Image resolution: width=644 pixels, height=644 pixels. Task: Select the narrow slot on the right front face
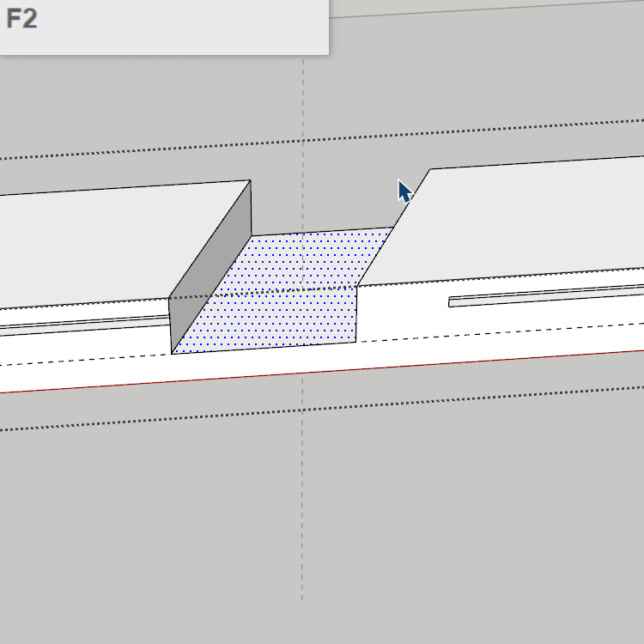point(546,295)
